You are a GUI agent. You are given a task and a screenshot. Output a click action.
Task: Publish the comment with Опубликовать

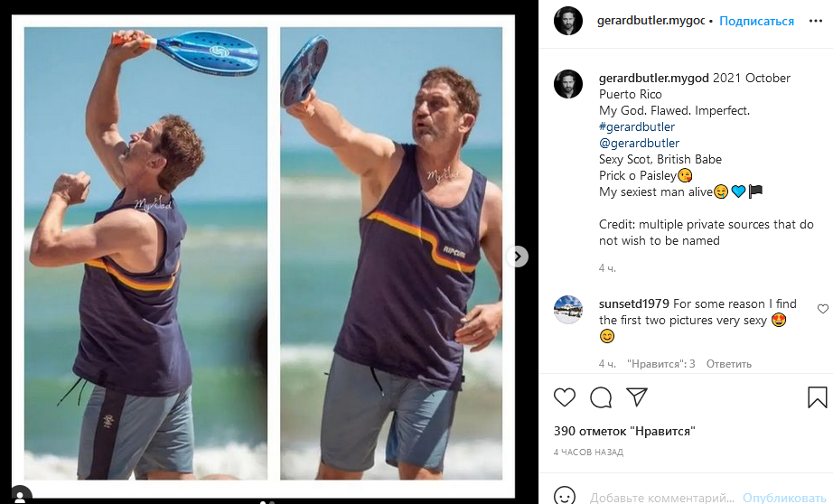coord(783,497)
